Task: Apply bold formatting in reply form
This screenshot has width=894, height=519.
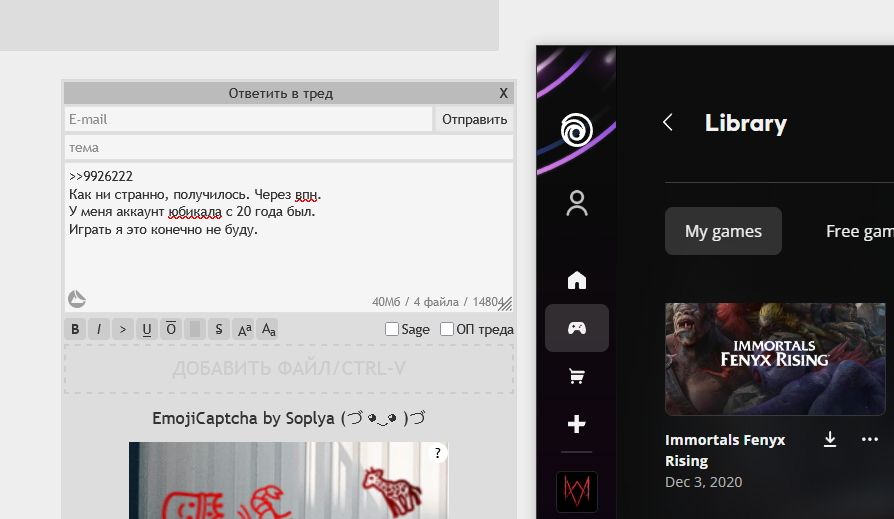Action: [75, 329]
